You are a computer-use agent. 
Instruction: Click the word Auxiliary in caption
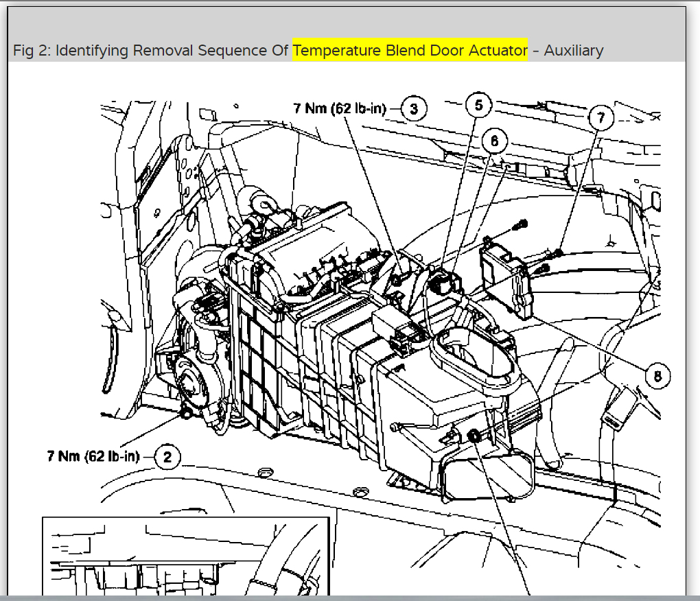pos(574,50)
